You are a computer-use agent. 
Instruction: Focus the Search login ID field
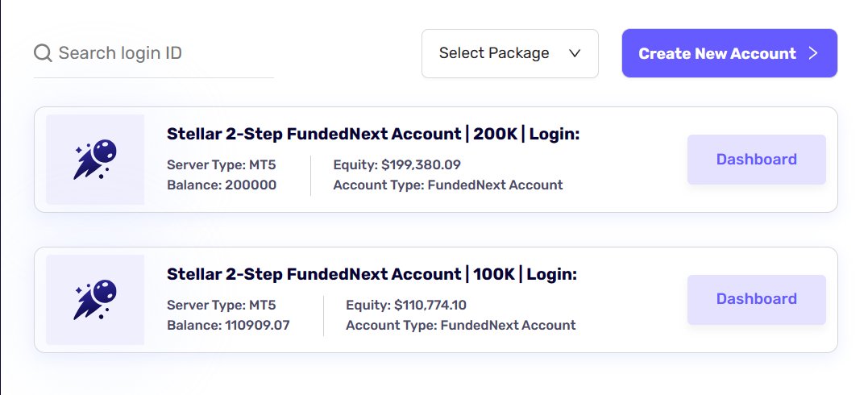161,53
